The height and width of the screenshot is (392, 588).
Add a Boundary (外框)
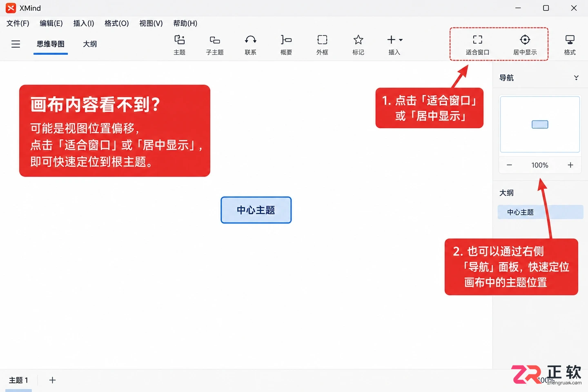tap(322, 45)
